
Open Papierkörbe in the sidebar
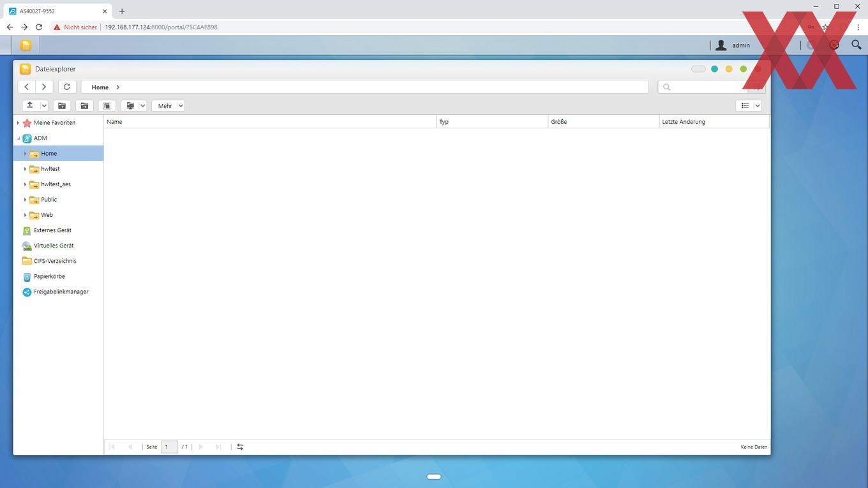(49, 276)
